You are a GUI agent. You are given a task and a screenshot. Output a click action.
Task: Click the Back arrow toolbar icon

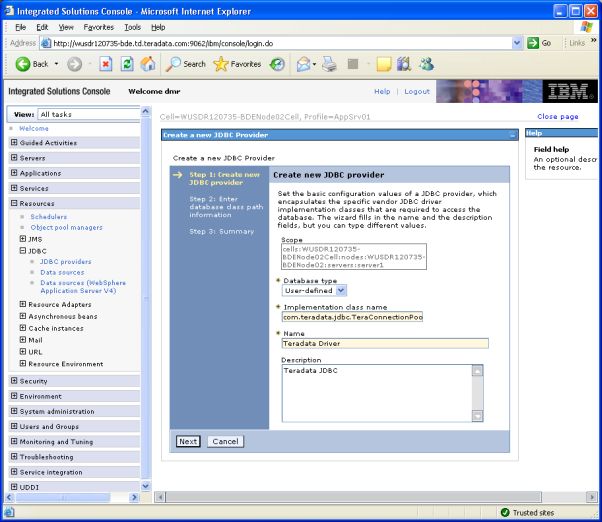[x=23, y=64]
